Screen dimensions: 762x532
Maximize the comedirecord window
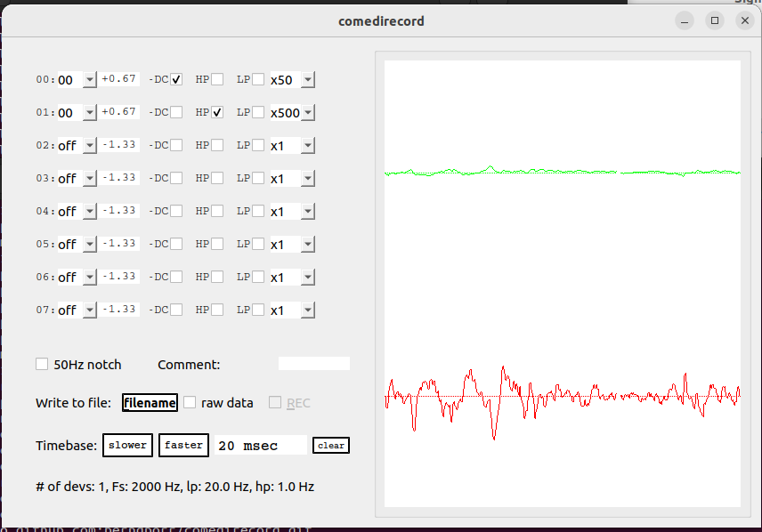(714, 20)
